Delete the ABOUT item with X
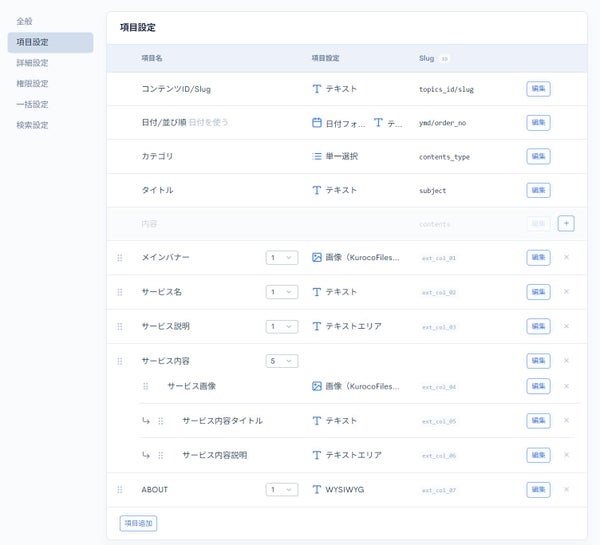Image resolution: width=600 pixels, height=545 pixels. coord(567,489)
